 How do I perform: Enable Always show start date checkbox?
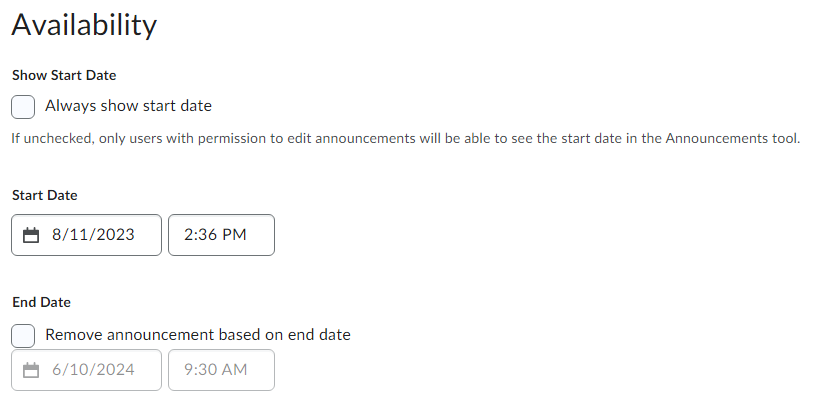coord(23,106)
